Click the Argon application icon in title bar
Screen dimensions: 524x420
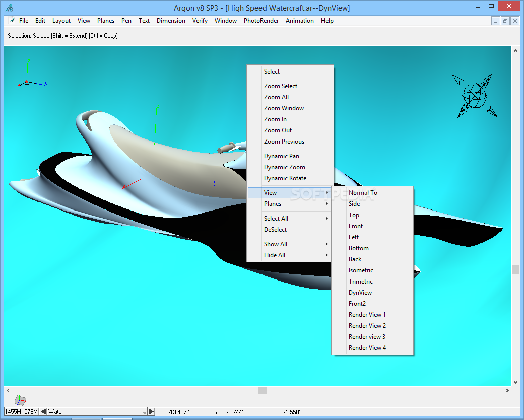coord(10,8)
